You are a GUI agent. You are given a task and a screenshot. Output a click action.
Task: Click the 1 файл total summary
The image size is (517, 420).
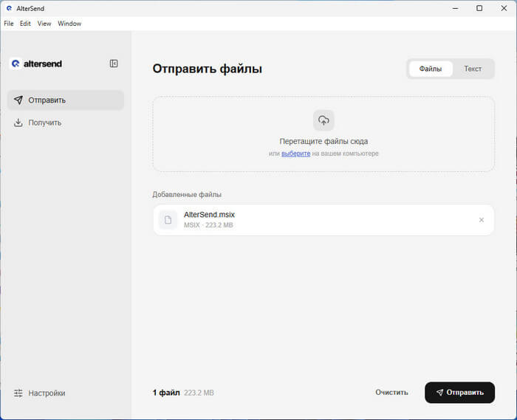click(183, 393)
